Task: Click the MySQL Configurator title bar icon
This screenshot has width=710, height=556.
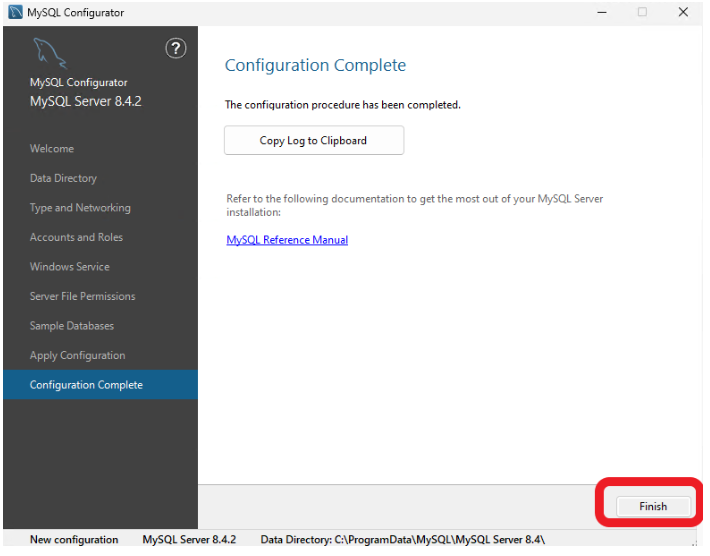Action: coord(15,12)
